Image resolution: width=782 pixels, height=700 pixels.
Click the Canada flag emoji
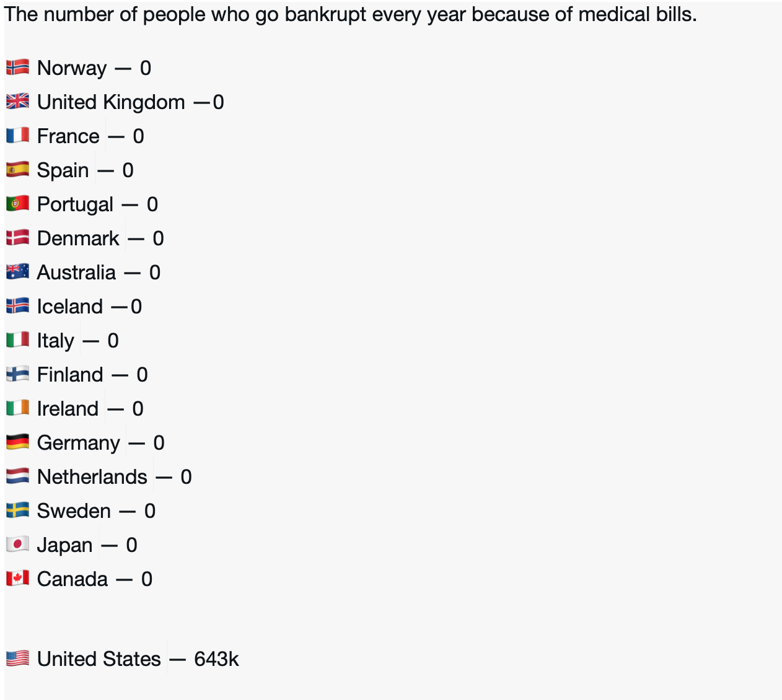point(17,578)
